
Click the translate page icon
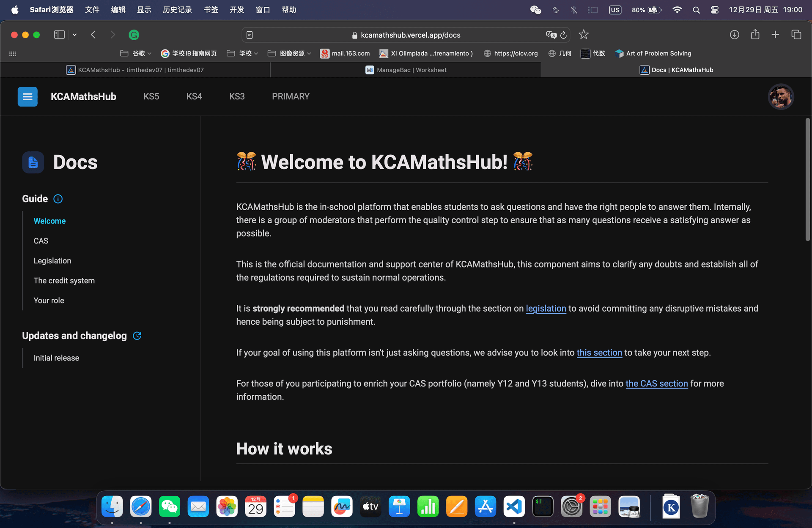(551, 35)
